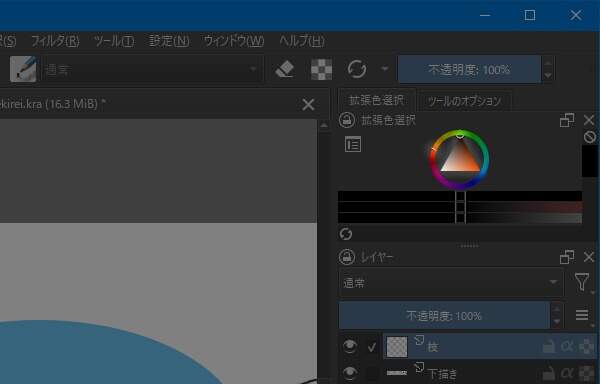Open the layers docker hamburger menu
Image resolution: width=600 pixels, height=384 pixels.
pyautogui.click(x=582, y=315)
